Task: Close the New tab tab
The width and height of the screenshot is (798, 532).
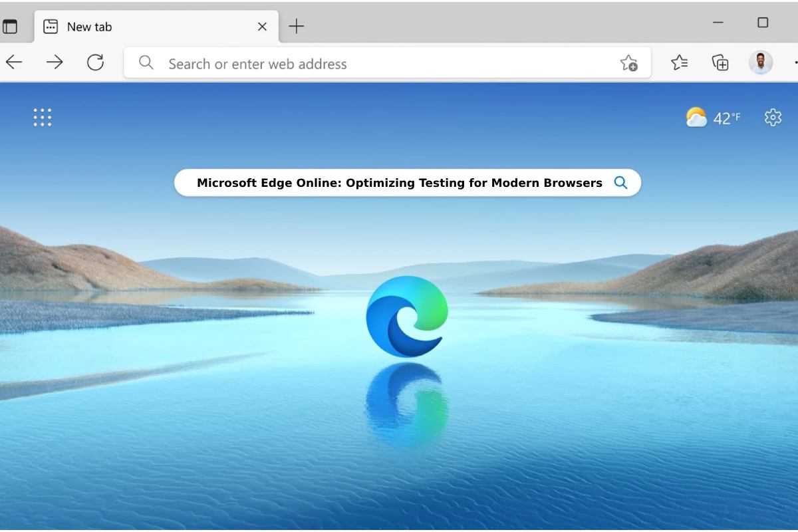Action: coord(262,27)
